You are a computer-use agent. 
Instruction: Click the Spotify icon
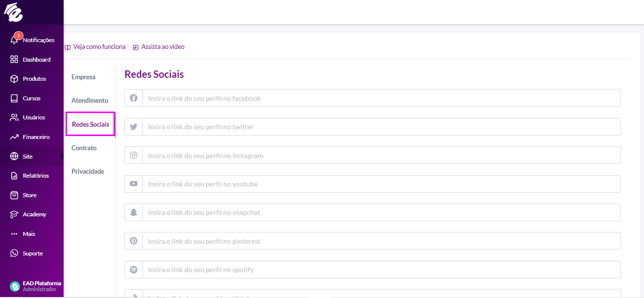pyautogui.click(x=134, y=270)
